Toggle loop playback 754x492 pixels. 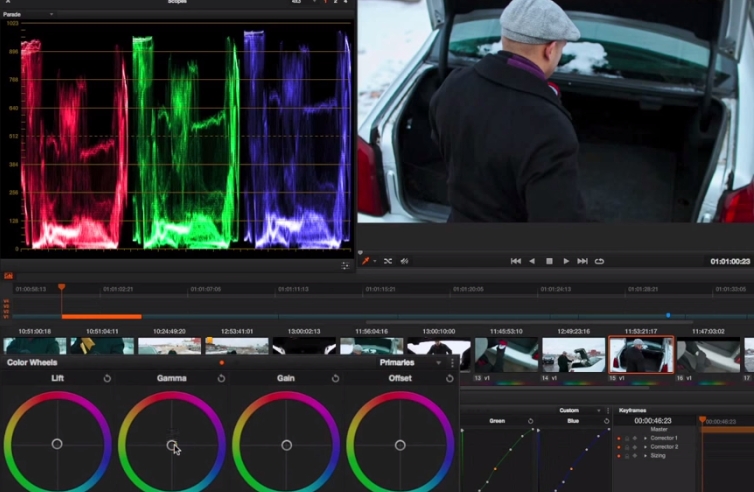599,261
